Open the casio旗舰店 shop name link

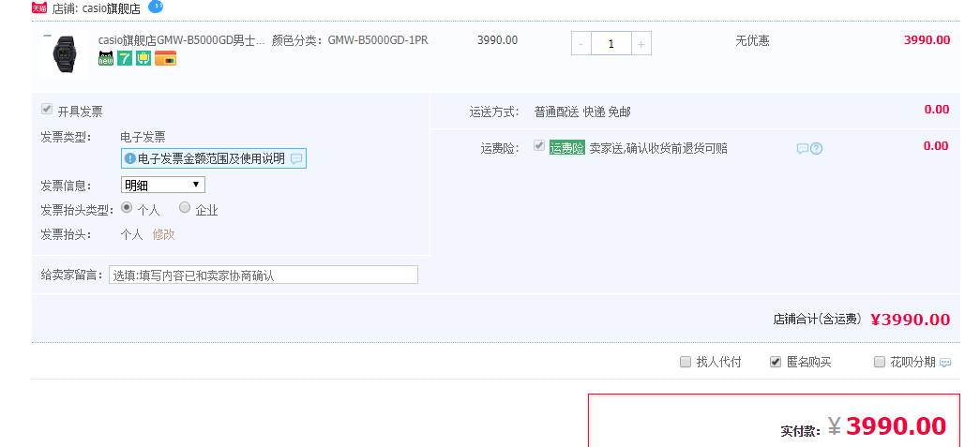pyautogui.click(x=112, y=8)
